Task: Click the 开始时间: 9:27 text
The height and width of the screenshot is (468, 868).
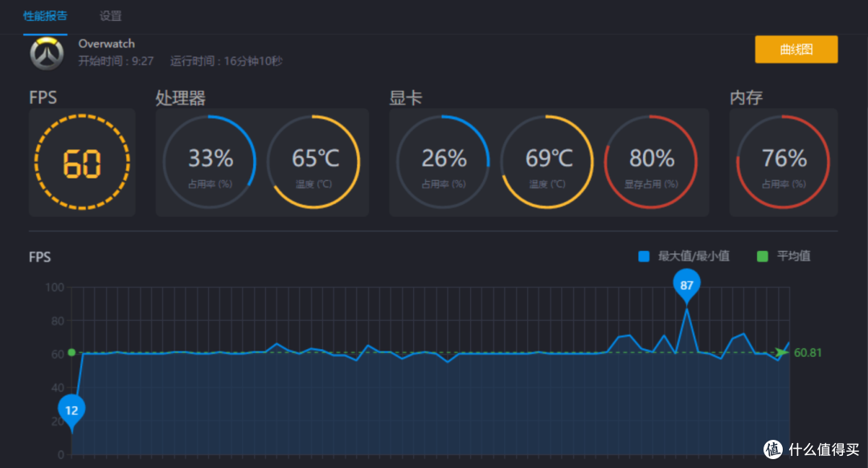Action: pyautogui.click(x=116, y=61)
